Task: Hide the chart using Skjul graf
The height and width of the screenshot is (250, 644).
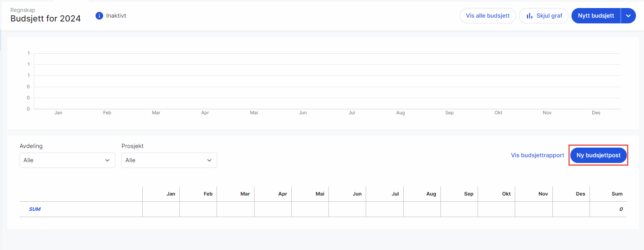Action: (544, 16)
